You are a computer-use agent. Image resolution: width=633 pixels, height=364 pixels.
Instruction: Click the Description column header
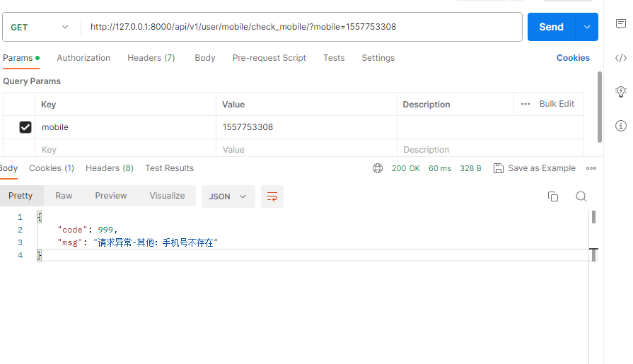click(x=426, y=105)
